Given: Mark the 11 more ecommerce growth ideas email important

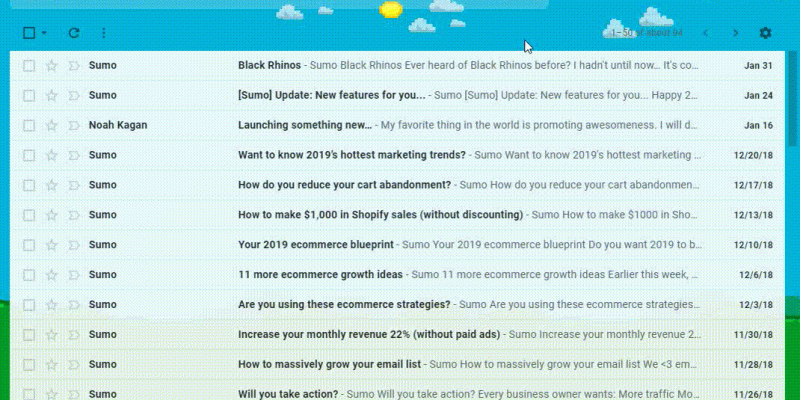Looking at the screenshot, I should pos(73,275).
